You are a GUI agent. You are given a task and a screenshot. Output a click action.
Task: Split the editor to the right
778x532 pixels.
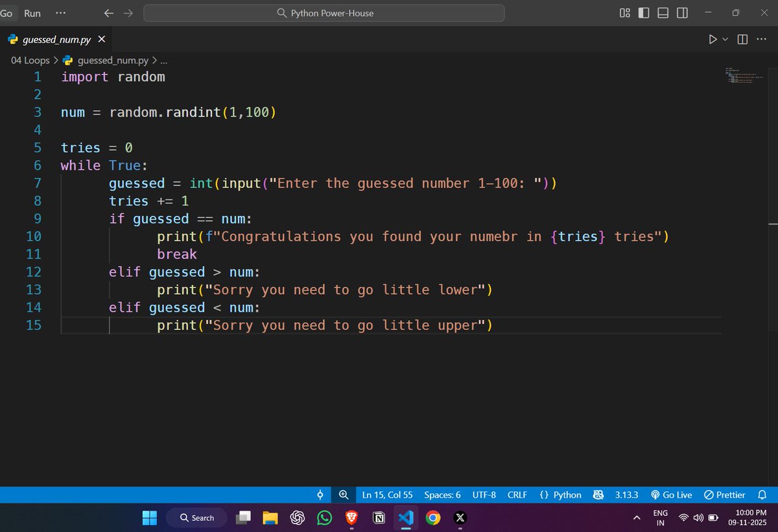(743, 40)
